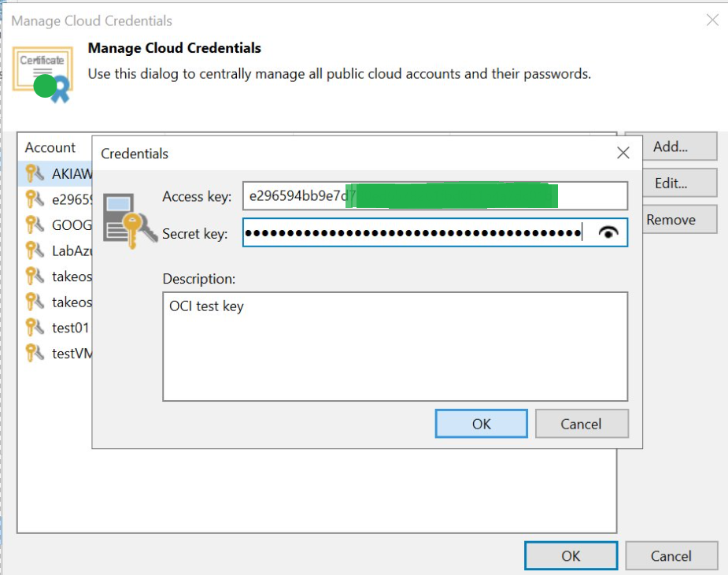The image size is (728, 575).
Task: Select the GOOG account row
Action: point(55,225)
